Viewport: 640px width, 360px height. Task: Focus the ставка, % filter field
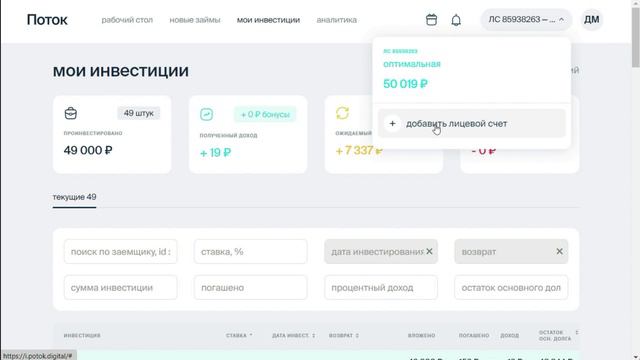(x=251, y=251)
